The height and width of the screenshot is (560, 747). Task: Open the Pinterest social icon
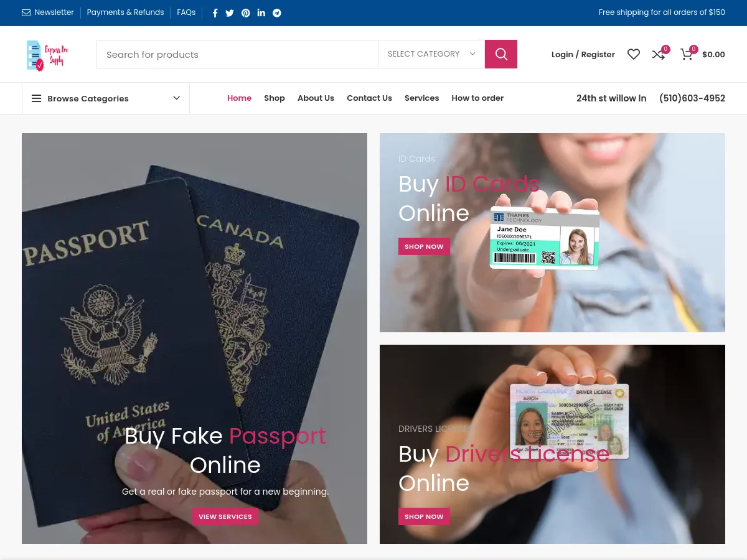tap(246, 13)
